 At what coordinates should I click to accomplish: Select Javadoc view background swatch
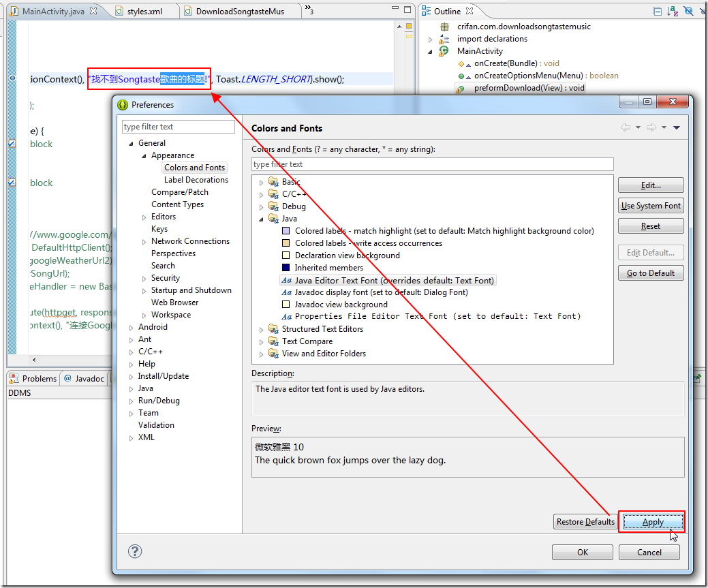click(x=286, y=305)
